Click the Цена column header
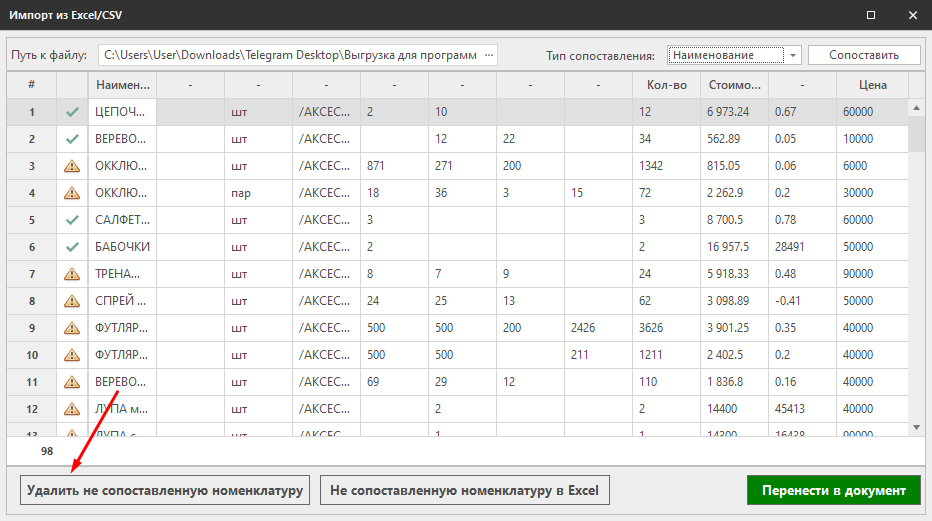Screen dimensions: 932x521 [x=872, y=85]
